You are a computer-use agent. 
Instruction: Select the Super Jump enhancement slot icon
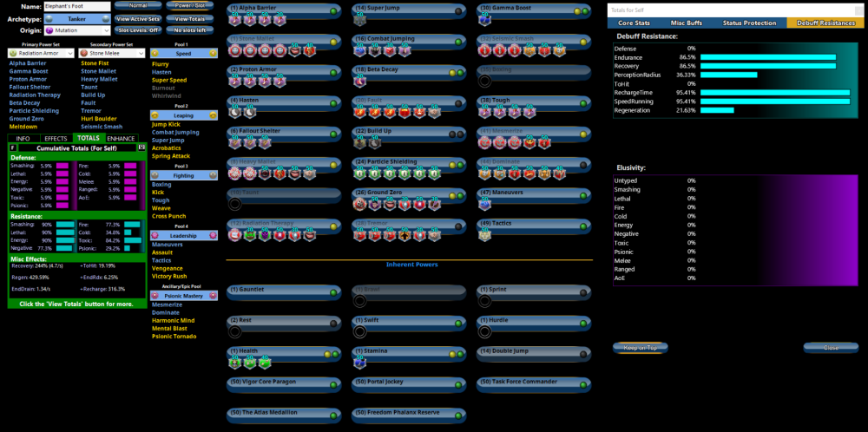tap(360, 21)
